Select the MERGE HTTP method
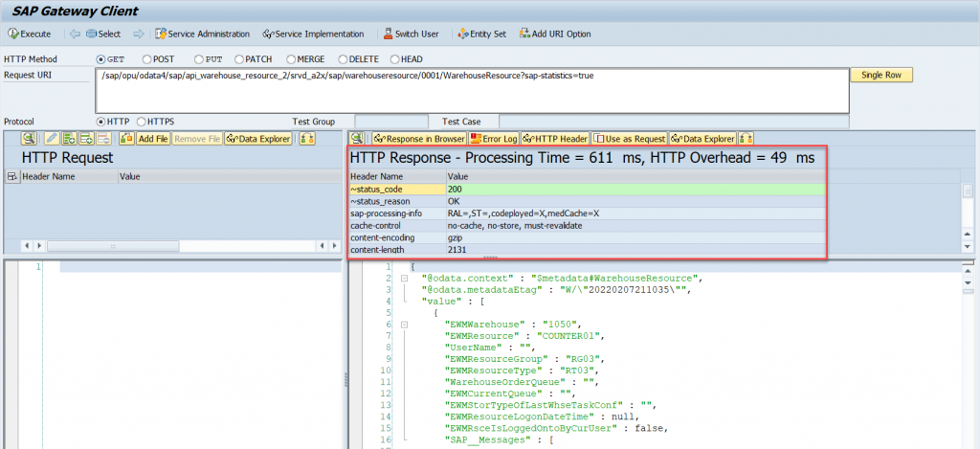This screenshot has width=980, height=449. tap(291, 59)
